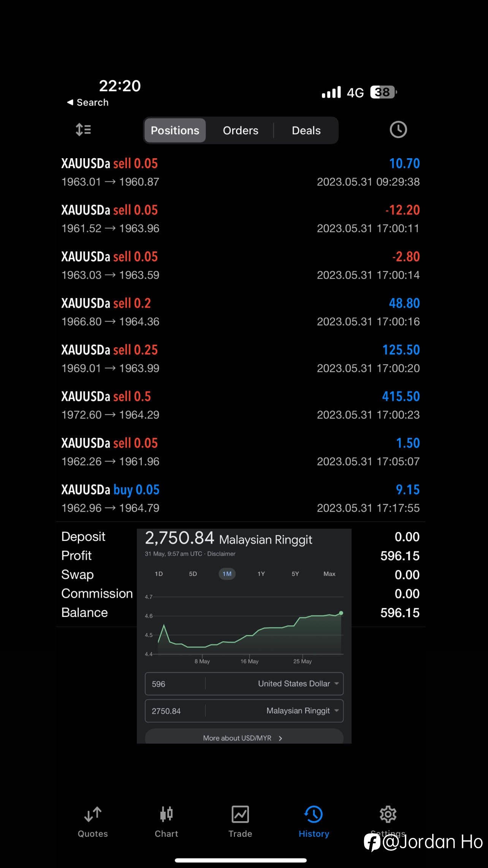Screen dimensions: 488x868
Task: Click the 596 amount input field
Action: [x=175, y=684]
